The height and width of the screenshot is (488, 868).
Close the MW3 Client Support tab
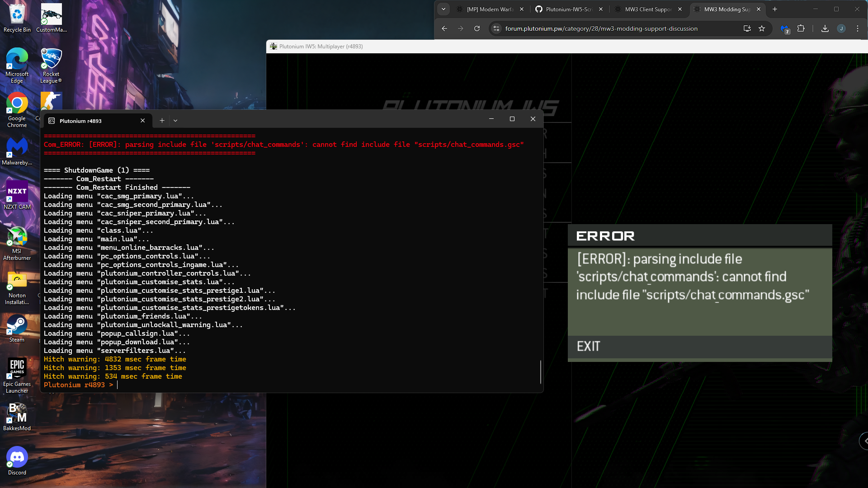680,9
